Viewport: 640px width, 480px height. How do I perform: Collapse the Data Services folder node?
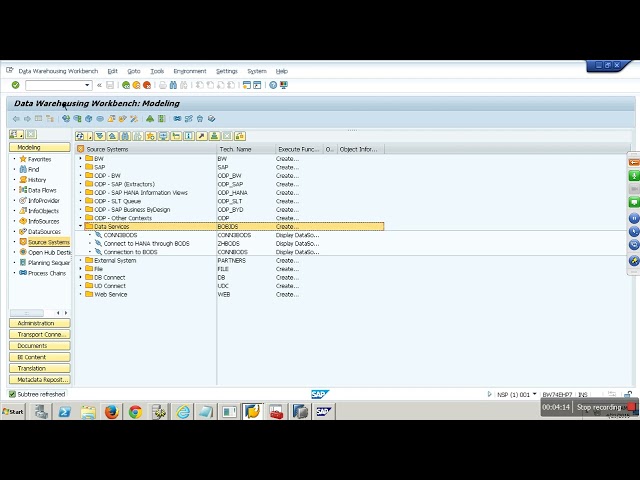pos(80,226)
